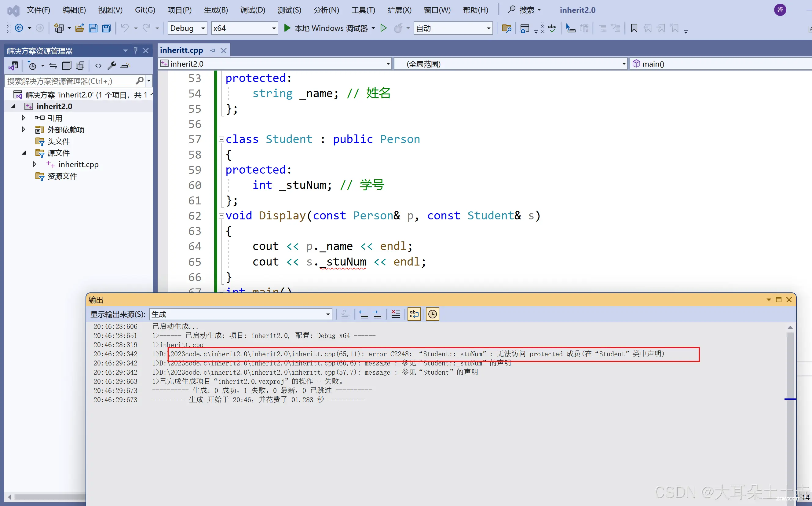Open the 工具(T) menu
This screenshot has width=812, height=506.
click(363, 10)
